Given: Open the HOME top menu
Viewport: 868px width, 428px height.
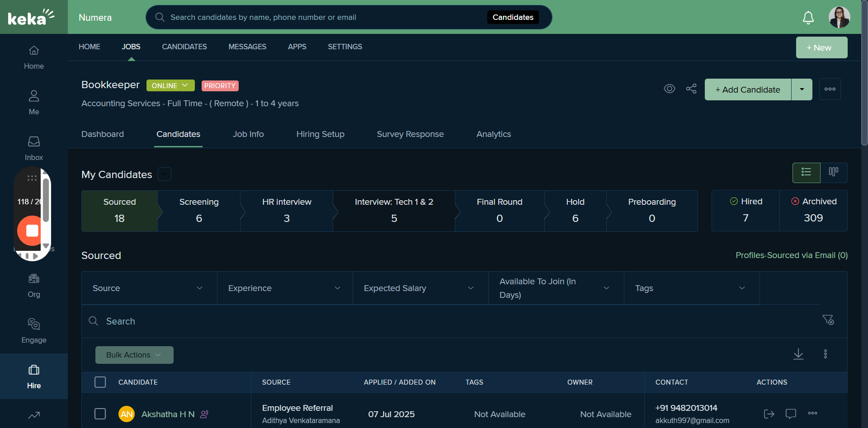Looking at the screenshot, I should (x=90, y=47).
